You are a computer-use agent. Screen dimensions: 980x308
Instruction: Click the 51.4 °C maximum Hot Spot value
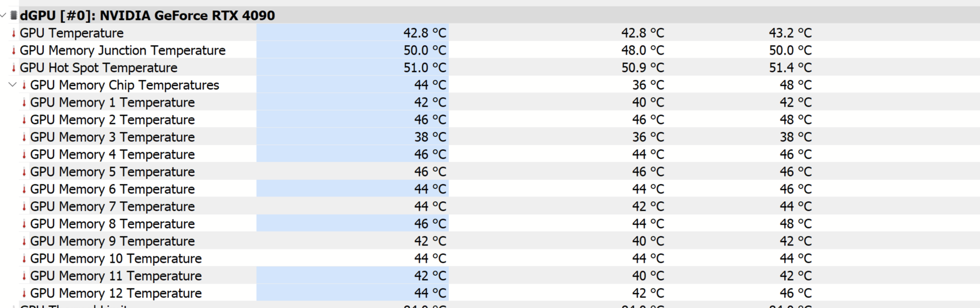click(790, 68)
